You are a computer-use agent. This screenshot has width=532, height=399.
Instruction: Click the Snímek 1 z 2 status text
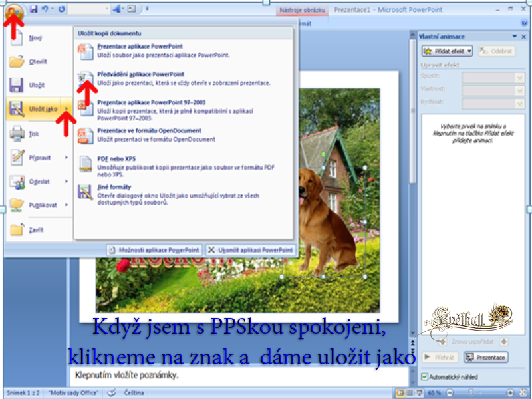coord(23,392)
